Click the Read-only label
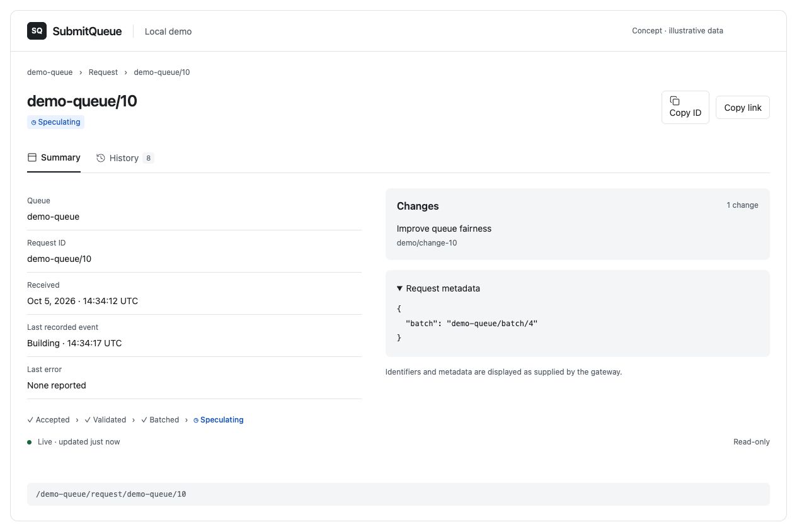Viewport: 797px width, 532px height. click(x=752, y=442)
